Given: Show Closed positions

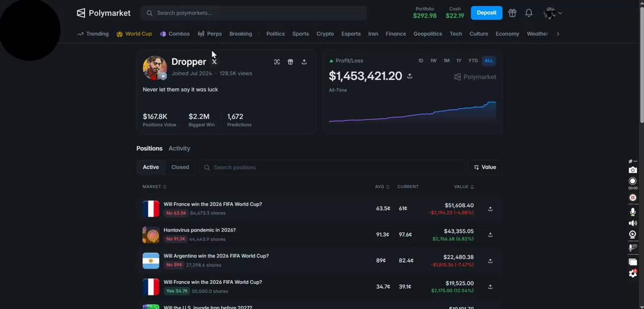Looking at the screenshot, I should tap(180, 167).
